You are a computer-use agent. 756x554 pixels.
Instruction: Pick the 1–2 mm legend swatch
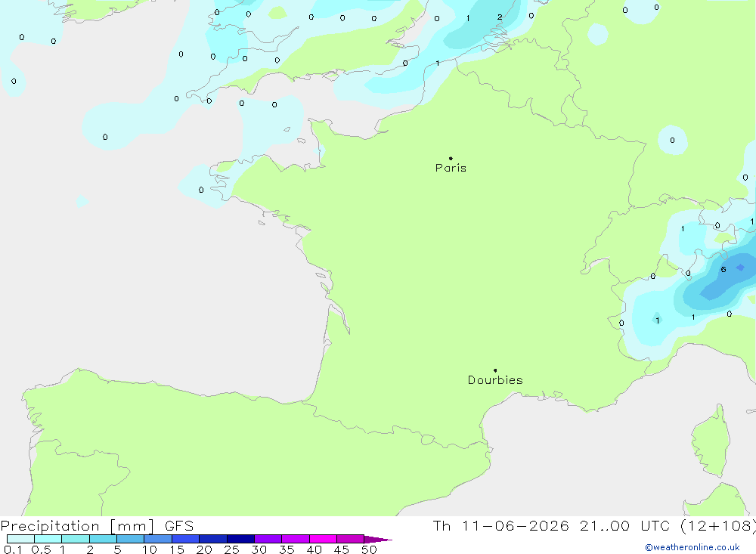tap(76, 539)
